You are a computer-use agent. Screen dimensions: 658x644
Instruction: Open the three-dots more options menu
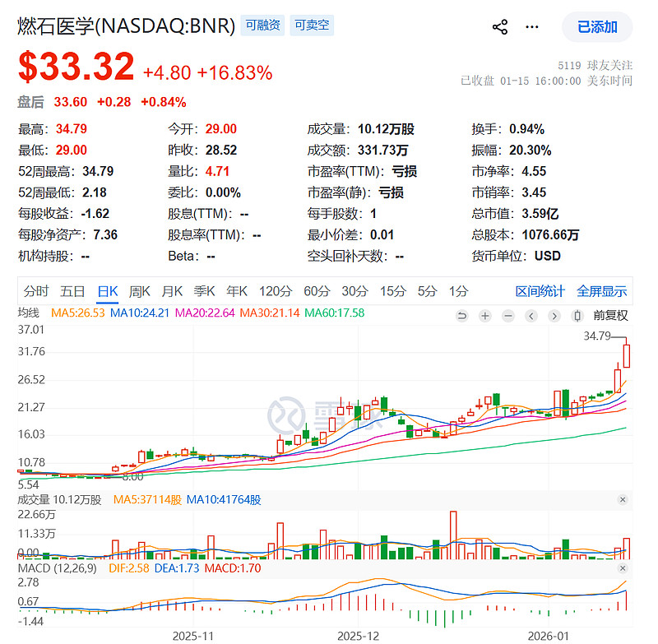click(x=531, y=27)
